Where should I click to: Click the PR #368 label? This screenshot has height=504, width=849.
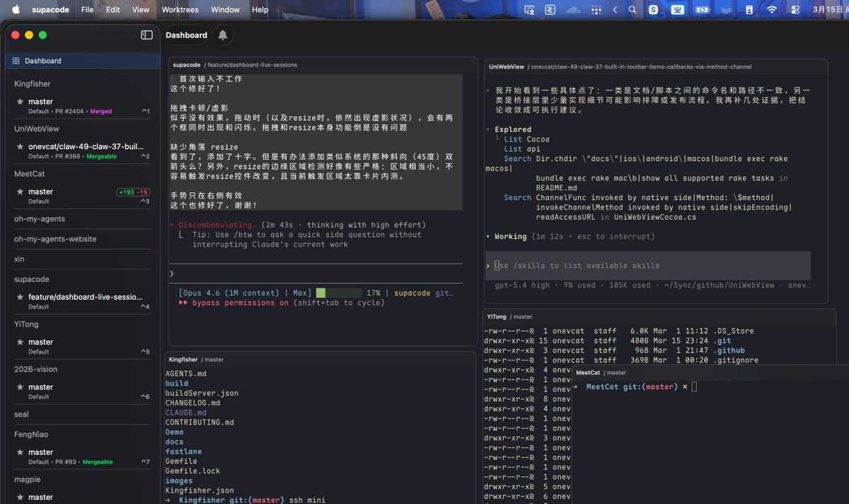[x=69, y=156]
